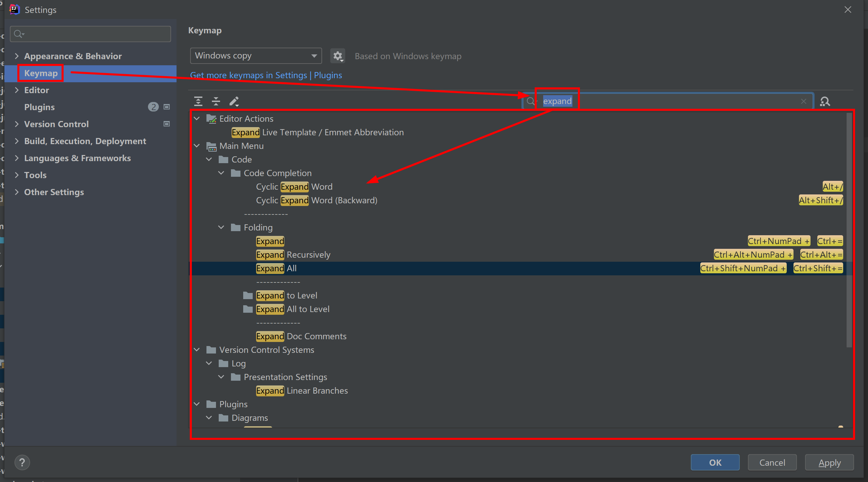The width and height of the screenshot is (868, 482).
Task: Click the Collapse All toolbar icon
Action: click(216, 101)
